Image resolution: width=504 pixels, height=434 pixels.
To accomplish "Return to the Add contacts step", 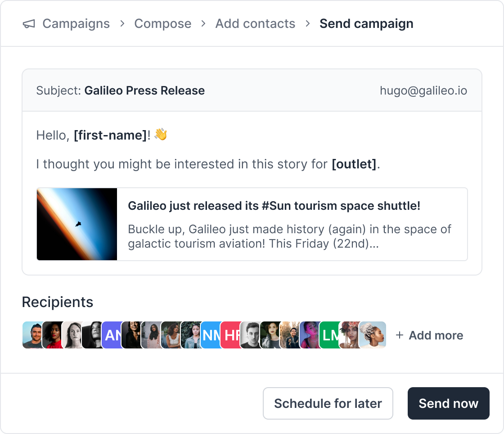I will coord(255,23).
